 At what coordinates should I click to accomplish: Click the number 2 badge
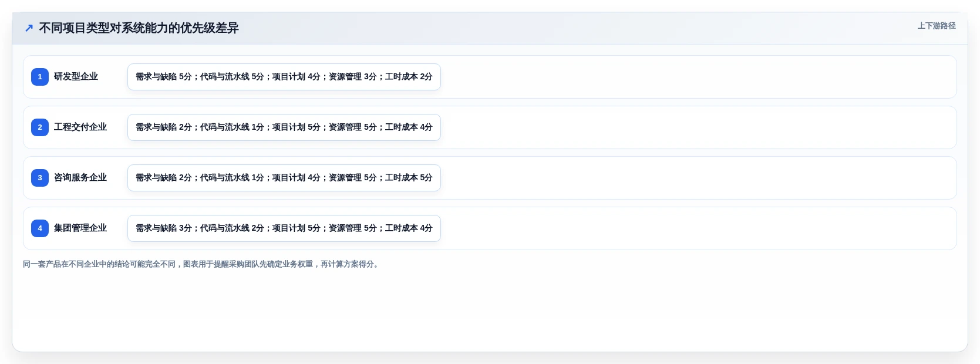[x=40, y=127]
